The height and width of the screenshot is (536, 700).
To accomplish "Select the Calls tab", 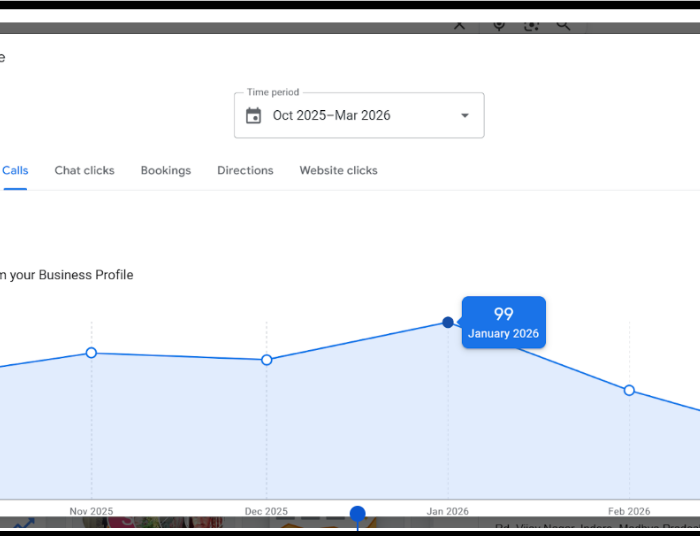I will (x=15, y=170).
